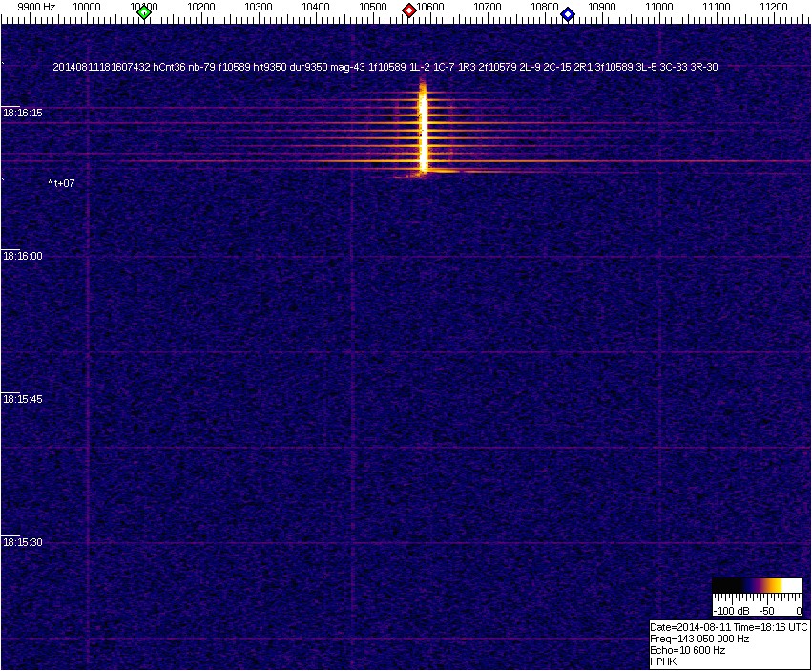Screen dimensions: 812x671
Task: Select the blue diamond frequency marker
Action: pos(568,13)
